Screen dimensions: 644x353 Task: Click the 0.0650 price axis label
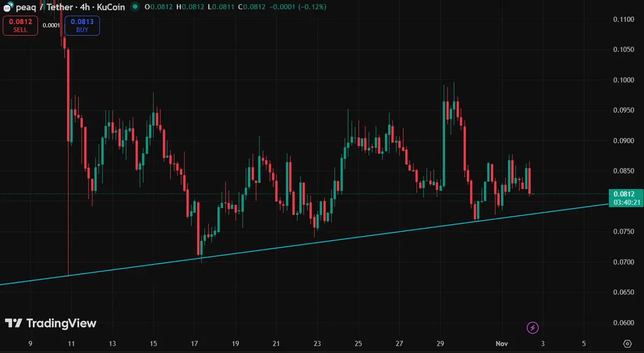pos(624,292)
